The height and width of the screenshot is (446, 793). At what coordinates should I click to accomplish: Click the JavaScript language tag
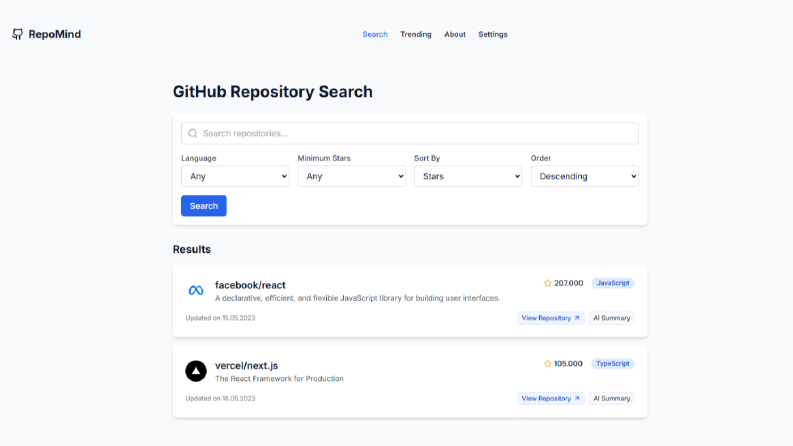tap(613, 283)
